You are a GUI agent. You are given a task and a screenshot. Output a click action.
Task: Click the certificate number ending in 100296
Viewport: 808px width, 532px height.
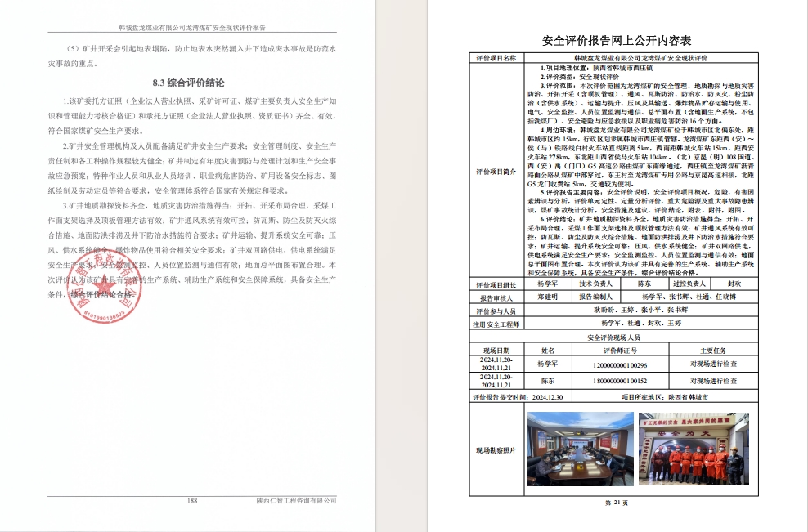click(x=621, y=365)
